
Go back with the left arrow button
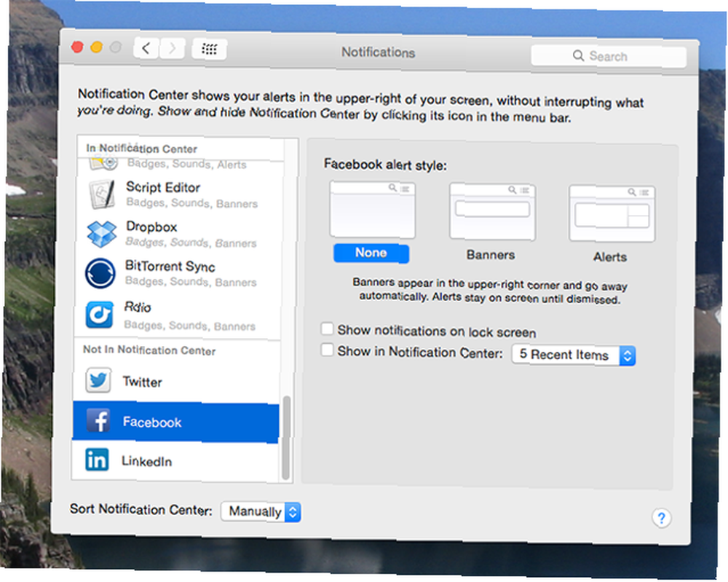tap(146, 48)
